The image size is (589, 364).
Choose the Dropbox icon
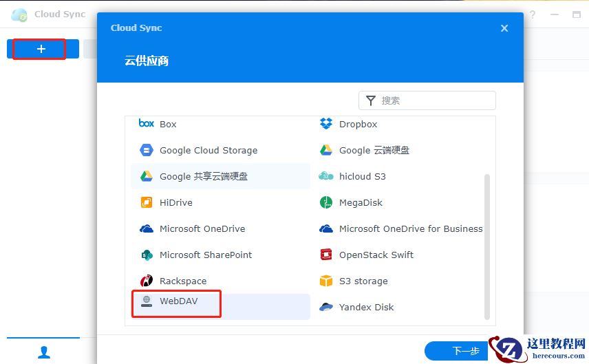coord(326,124)
